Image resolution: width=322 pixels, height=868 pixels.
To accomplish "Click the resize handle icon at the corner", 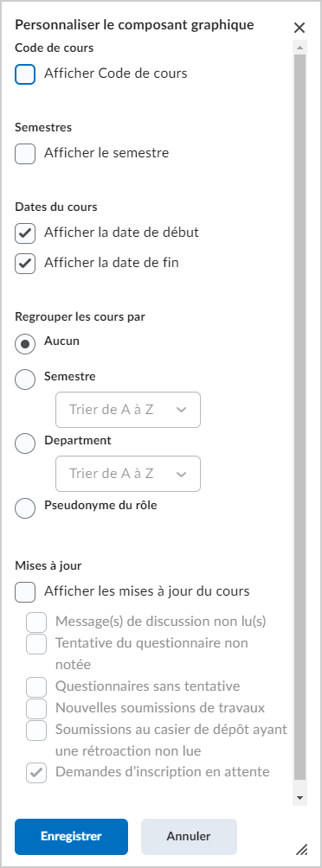I will (301, 849).
